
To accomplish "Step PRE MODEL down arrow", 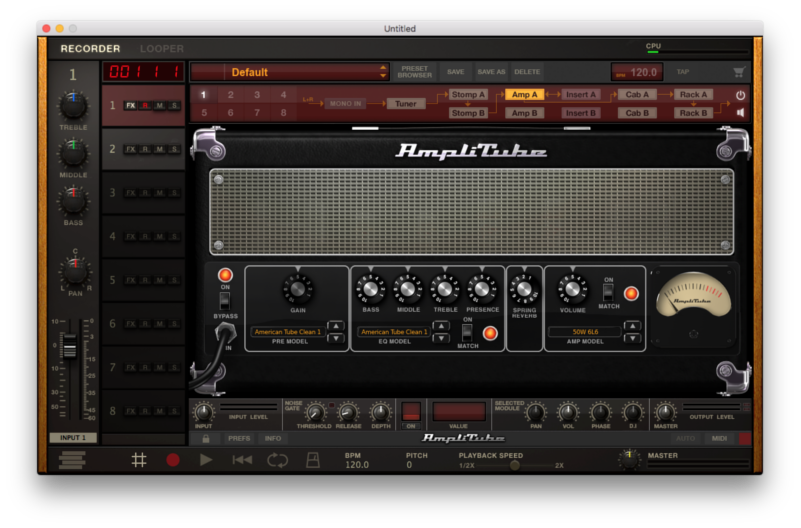I will 336,338.
